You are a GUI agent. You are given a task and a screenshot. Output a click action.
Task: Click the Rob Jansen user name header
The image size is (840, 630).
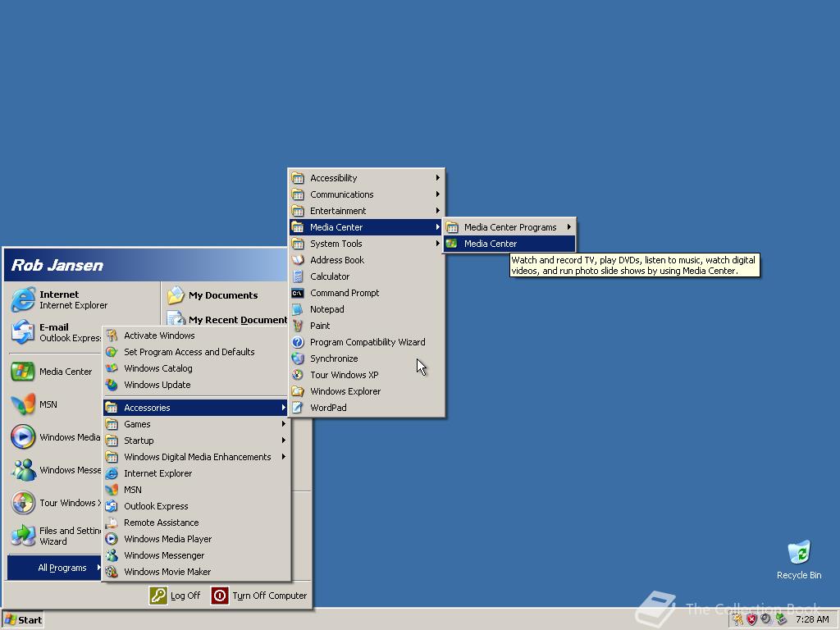coord(57,265)
